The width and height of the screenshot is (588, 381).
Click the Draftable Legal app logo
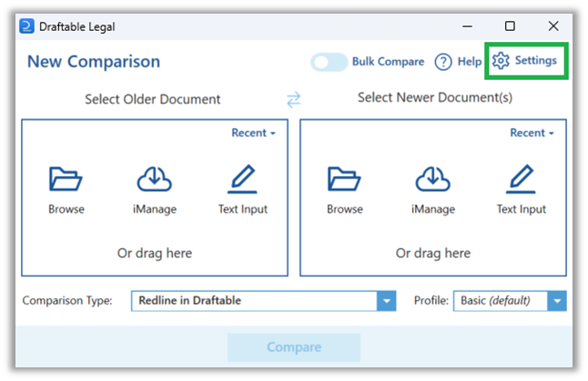pos(26,26)
